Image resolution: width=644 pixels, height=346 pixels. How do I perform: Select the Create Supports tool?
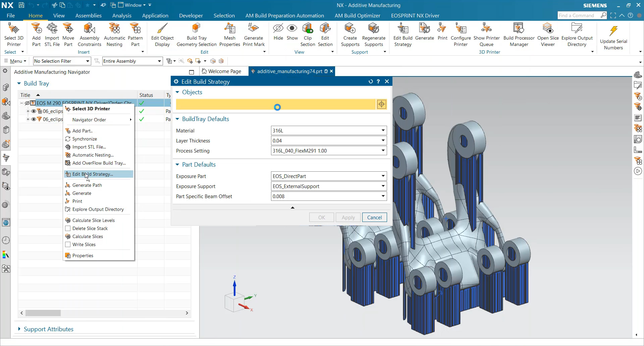click(x=350, y=34)
